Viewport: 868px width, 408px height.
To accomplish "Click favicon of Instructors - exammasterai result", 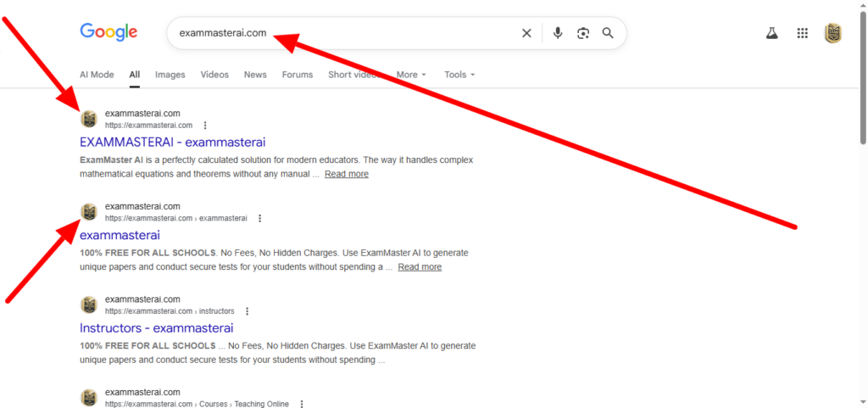I will (x=88, y=305).
